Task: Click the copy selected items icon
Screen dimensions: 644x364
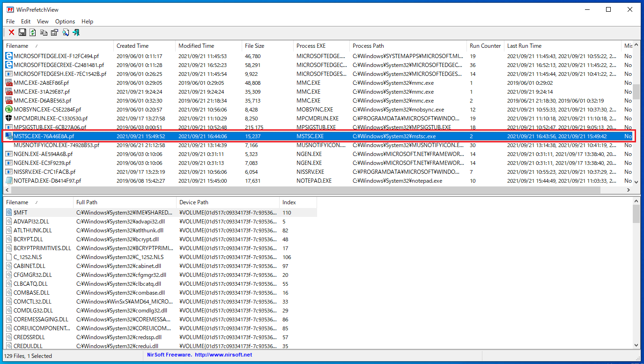Action: pos(44,32)
